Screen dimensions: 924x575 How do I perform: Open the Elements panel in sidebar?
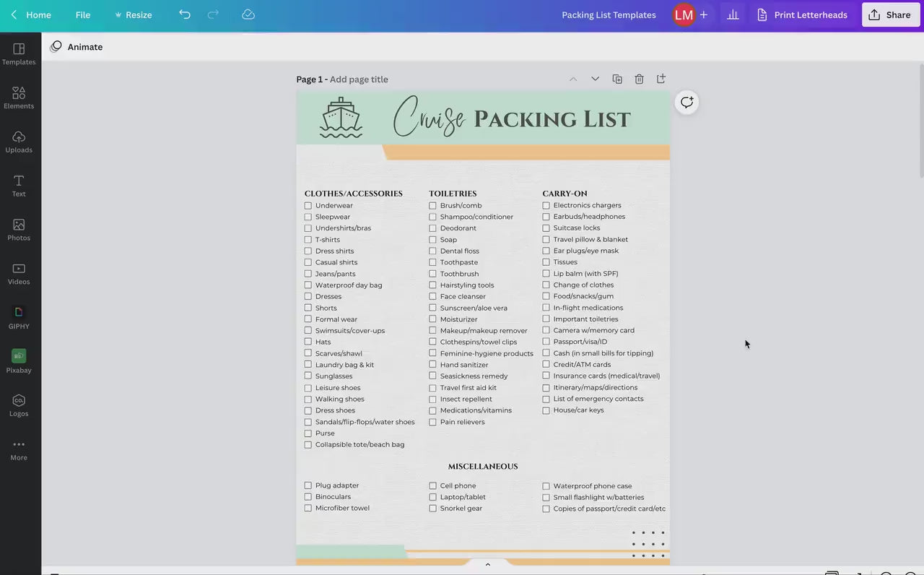point(19,98)
